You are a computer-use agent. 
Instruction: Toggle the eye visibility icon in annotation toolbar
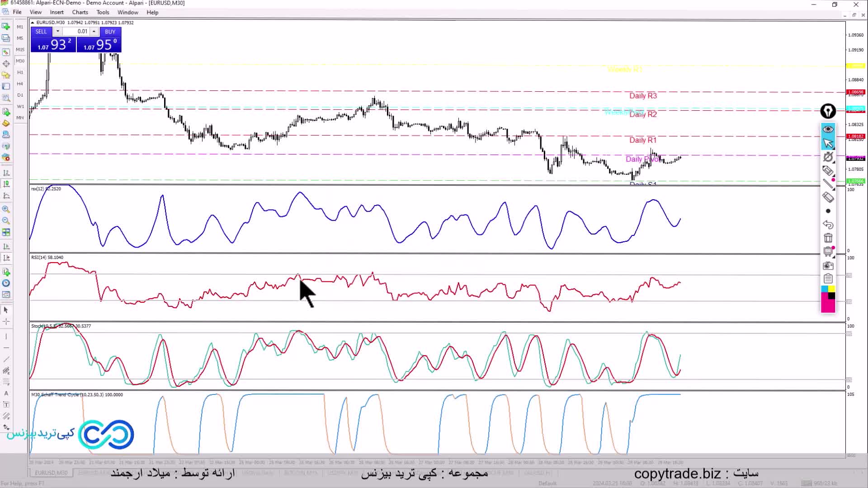tap(828, 130)
